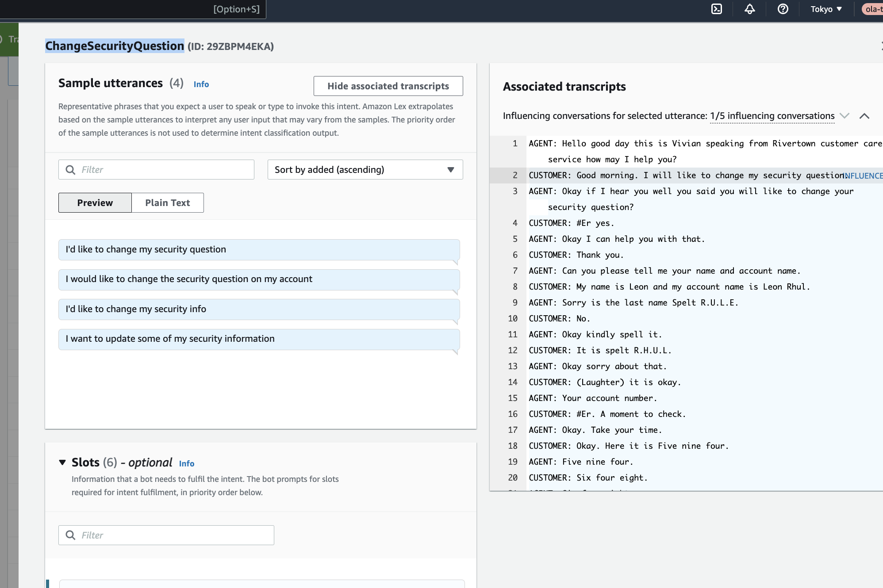
Task: Open the Info link beside Slots
Action: (186, 463)
